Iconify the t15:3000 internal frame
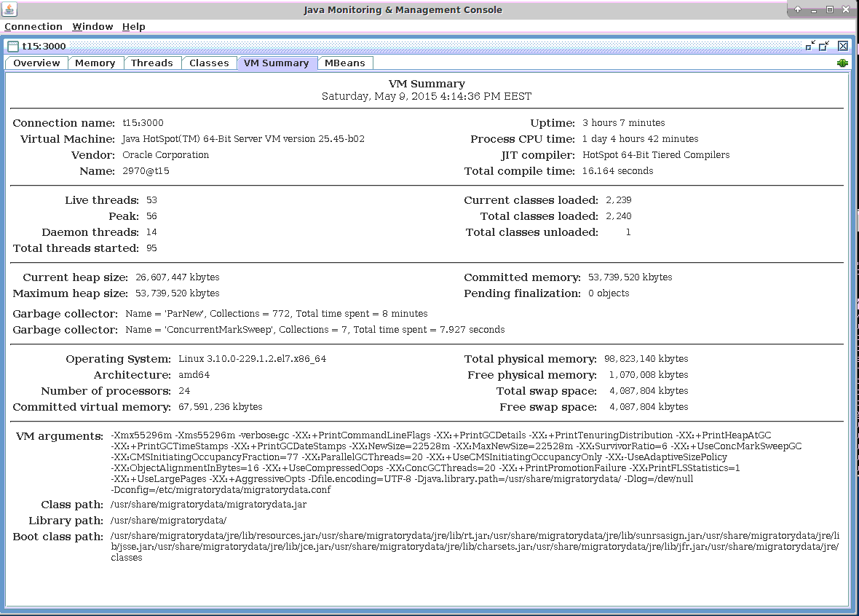Viewport: 859px width, 616px height. [x=810, y=46]
